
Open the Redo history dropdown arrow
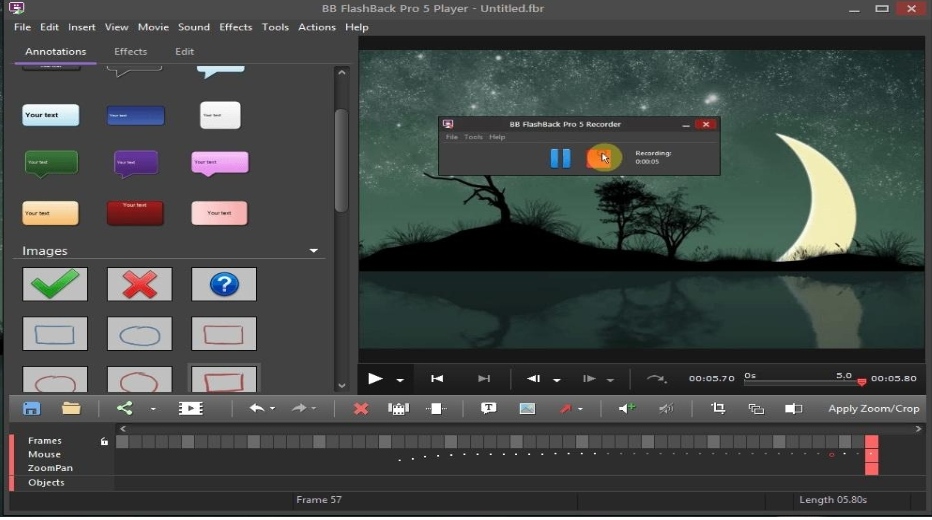tap(314, 409)
